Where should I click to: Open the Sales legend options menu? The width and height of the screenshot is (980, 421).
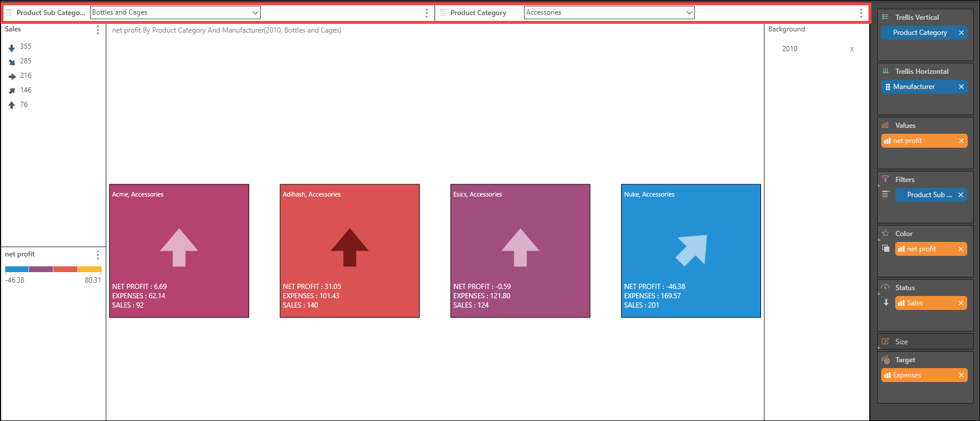[x=98, y=30]
